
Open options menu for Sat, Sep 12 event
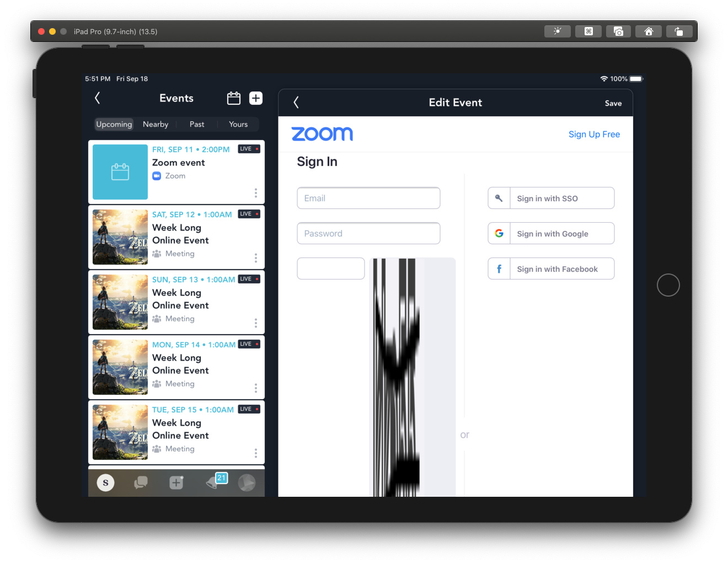[256, 257]
